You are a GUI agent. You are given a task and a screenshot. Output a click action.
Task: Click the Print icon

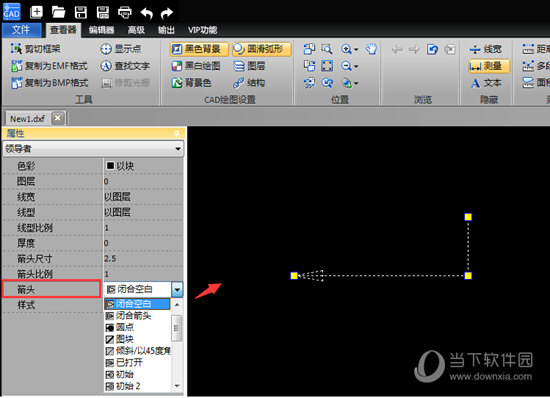coord(125,13)
